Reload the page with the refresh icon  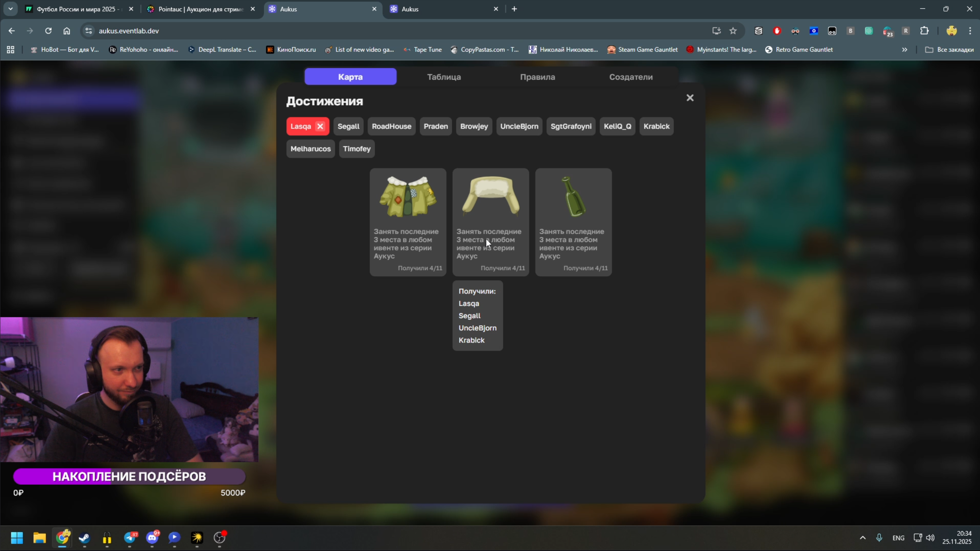[48, 31]
